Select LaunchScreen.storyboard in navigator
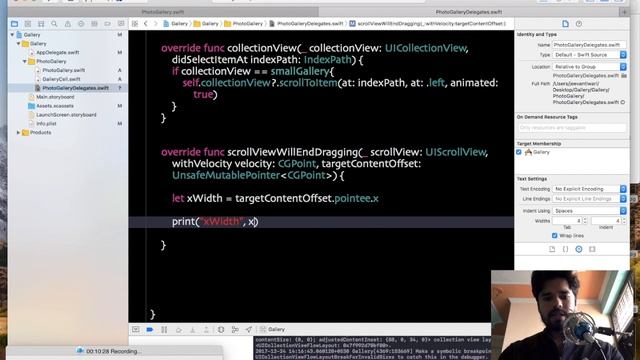 66,115
